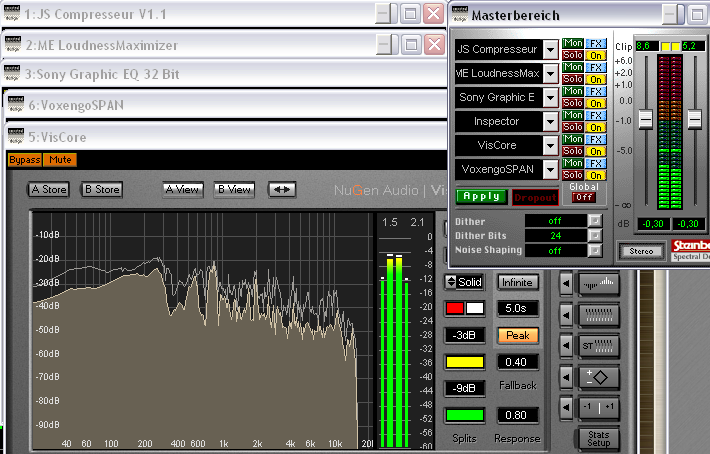Click the A/B swap double-arrow button

click(282, 190)
